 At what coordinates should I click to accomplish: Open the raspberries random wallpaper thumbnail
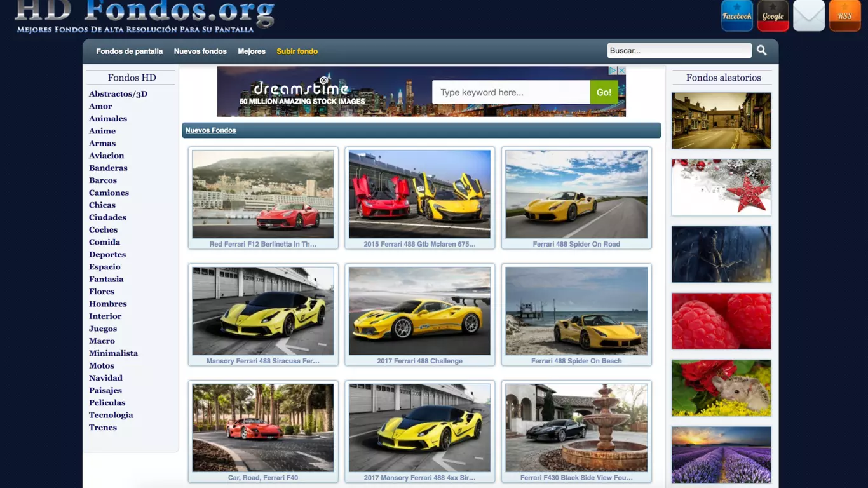click(721, 321)
